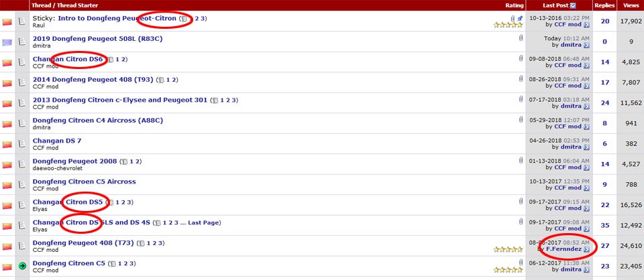The height and width of the screenshot is (280, 644).
Task: Open page 3 of 2013 Citroen c-Elysee thread
Action: 233,100
